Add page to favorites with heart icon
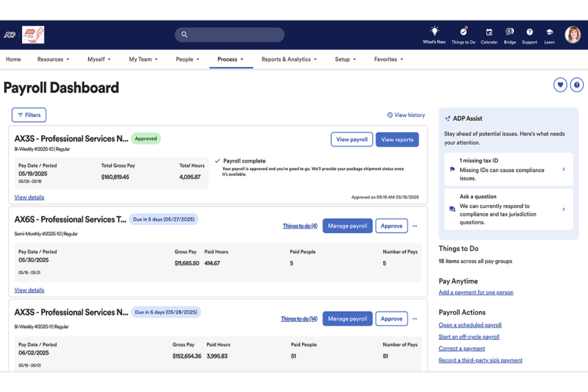588x392 pixels. 560,85
